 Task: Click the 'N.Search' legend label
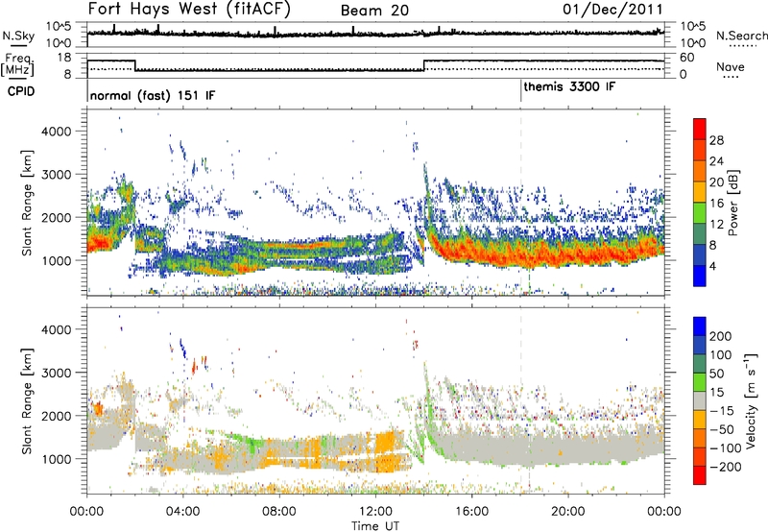coord(741,36)
